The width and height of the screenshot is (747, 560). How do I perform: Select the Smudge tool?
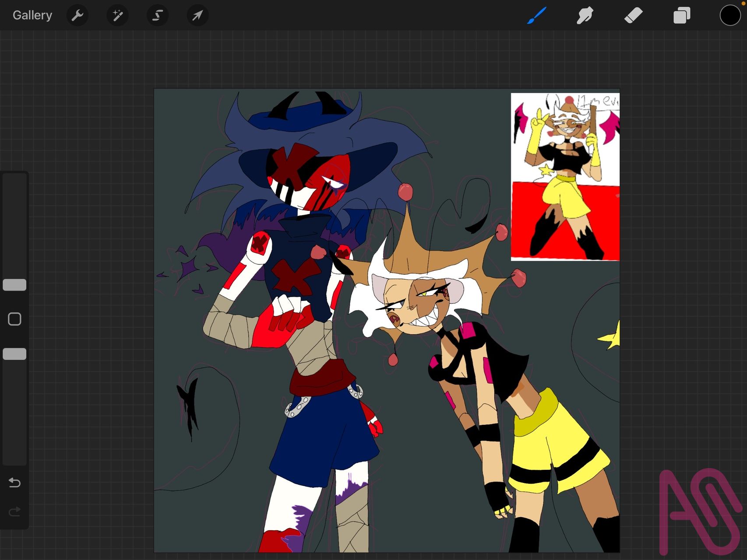pyautogui.click(x=585, y=15)
